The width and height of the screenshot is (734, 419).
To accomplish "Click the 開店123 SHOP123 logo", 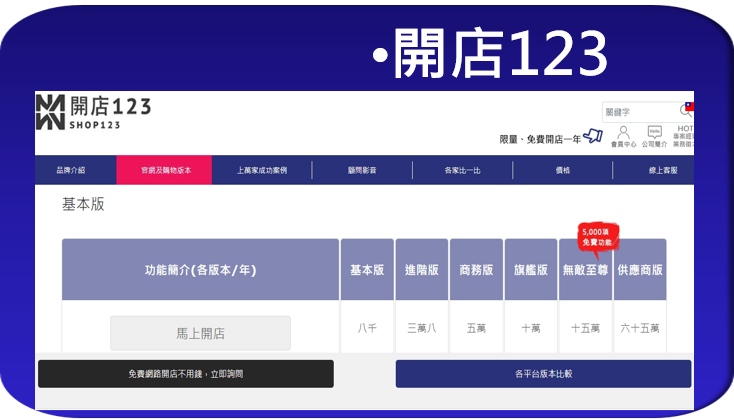I will 93,112.
